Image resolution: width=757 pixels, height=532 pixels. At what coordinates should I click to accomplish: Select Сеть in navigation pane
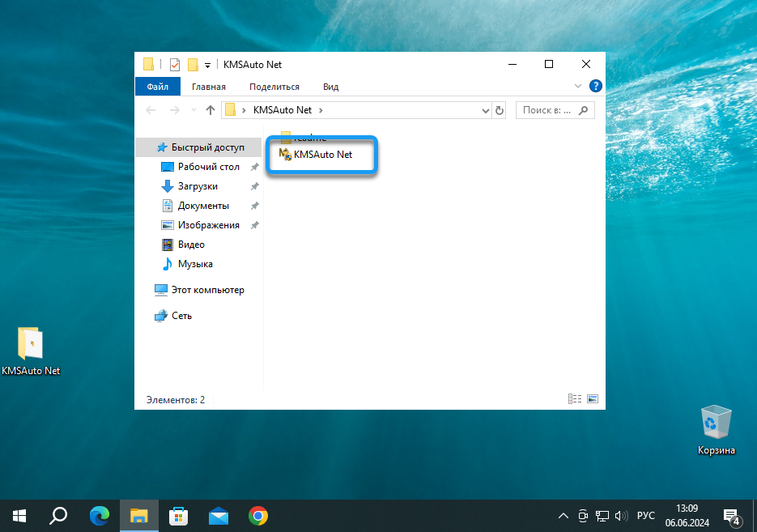tap(172, 316)
